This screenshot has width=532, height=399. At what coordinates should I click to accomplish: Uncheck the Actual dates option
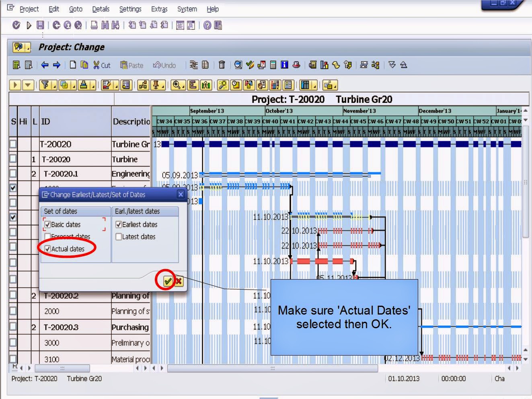(48, 249)
